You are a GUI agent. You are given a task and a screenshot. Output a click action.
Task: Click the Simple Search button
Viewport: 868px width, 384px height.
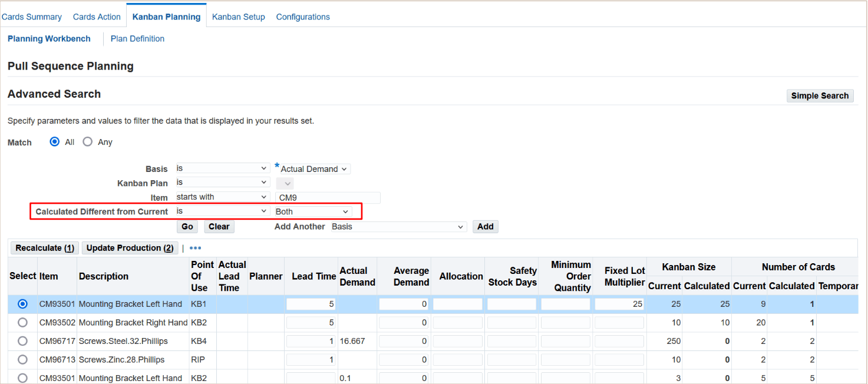pyautogui.click(x=820, y=95)
